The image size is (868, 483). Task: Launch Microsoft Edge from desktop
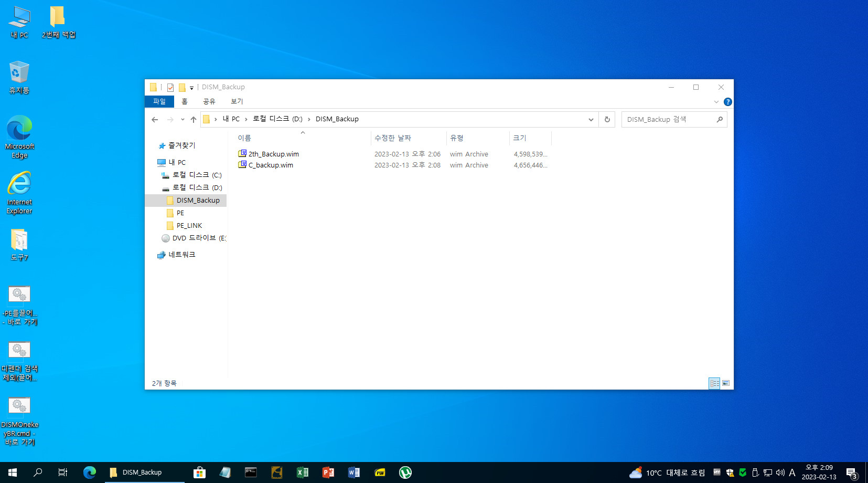pos(19,137)
